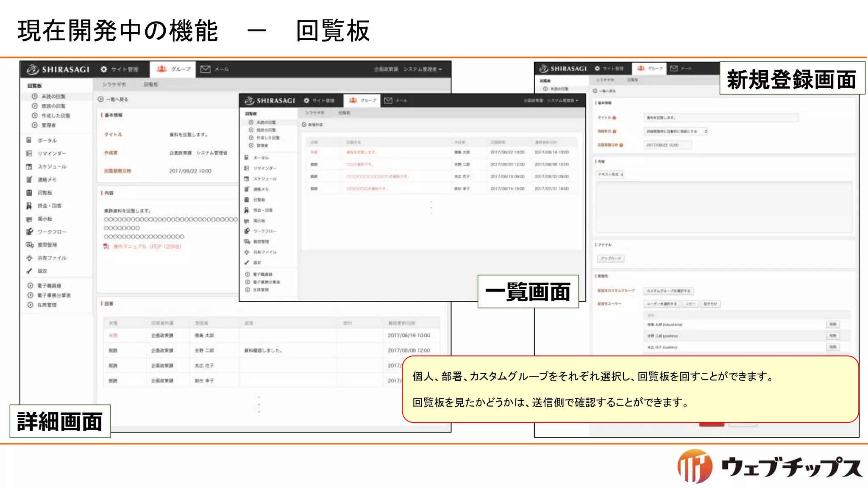Select 未読の回覧 in detail window sidebar
The image size is (868, 488).
click(x=53, y=97)
